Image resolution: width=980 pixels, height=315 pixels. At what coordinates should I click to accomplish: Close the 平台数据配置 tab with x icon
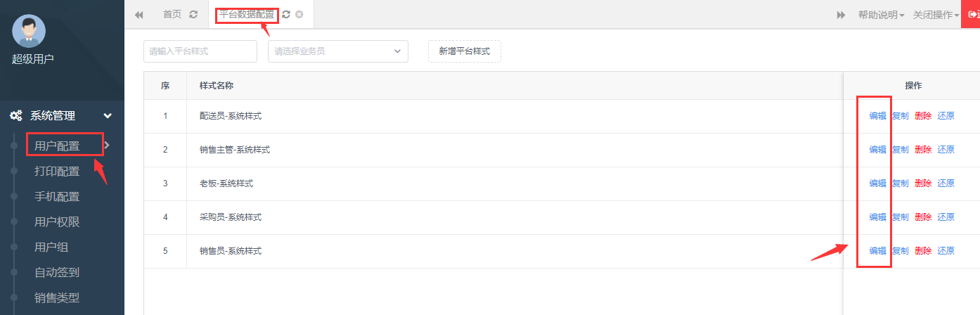[299, 14]
